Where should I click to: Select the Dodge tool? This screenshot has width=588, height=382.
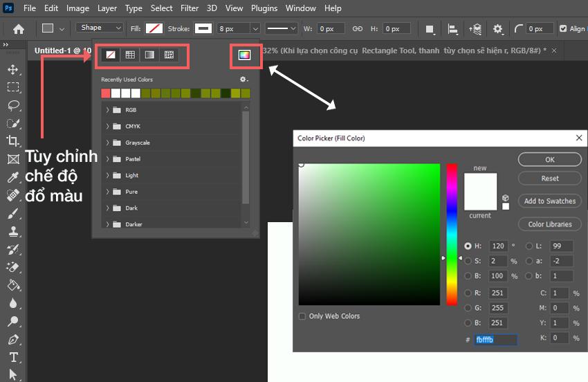tap(13, 321)
